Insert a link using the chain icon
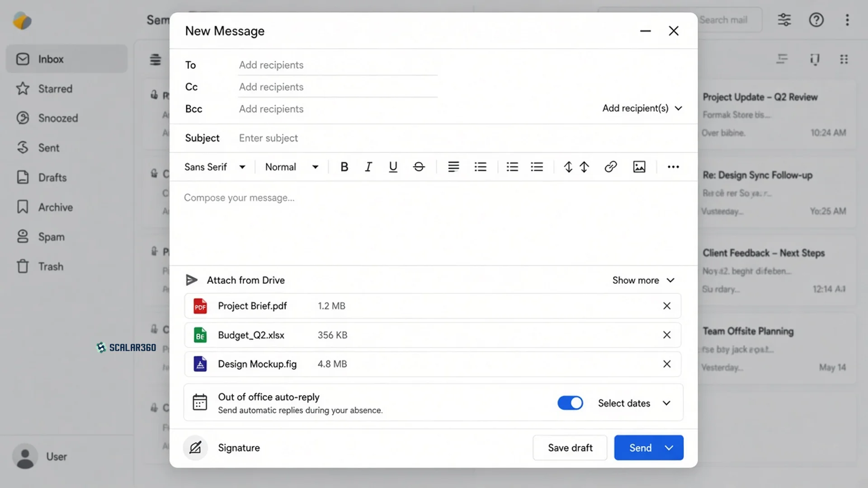The width and height of the screenshot is (868, 488). click(610, 167)
